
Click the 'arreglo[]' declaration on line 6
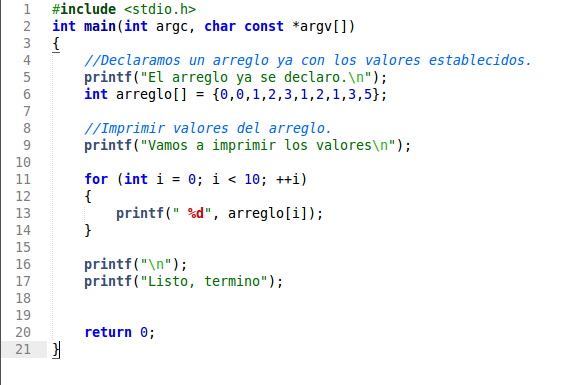pyautogui.click(x=151, y=94)
